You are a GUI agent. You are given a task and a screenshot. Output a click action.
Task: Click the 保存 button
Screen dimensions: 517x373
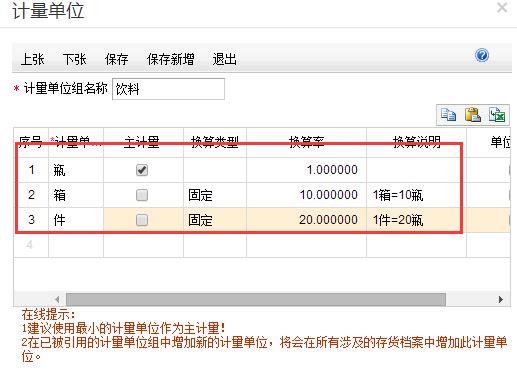(x=116, y=59)
